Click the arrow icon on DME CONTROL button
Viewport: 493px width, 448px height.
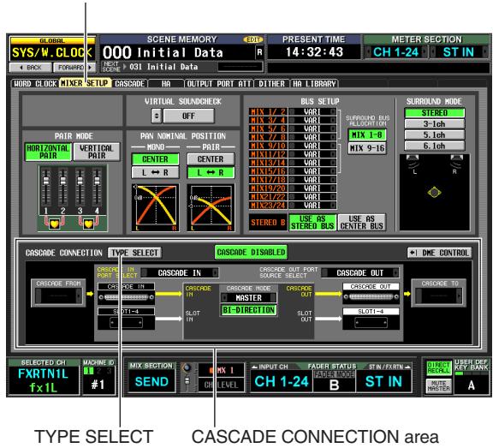pyautogui.click(x=413, y=253)
